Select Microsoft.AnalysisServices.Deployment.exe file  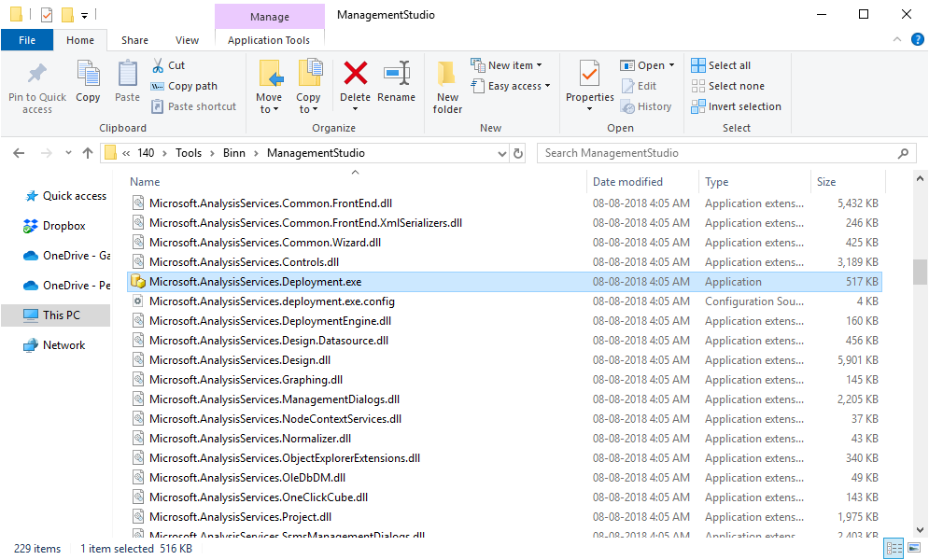click(x=505, y=282)
